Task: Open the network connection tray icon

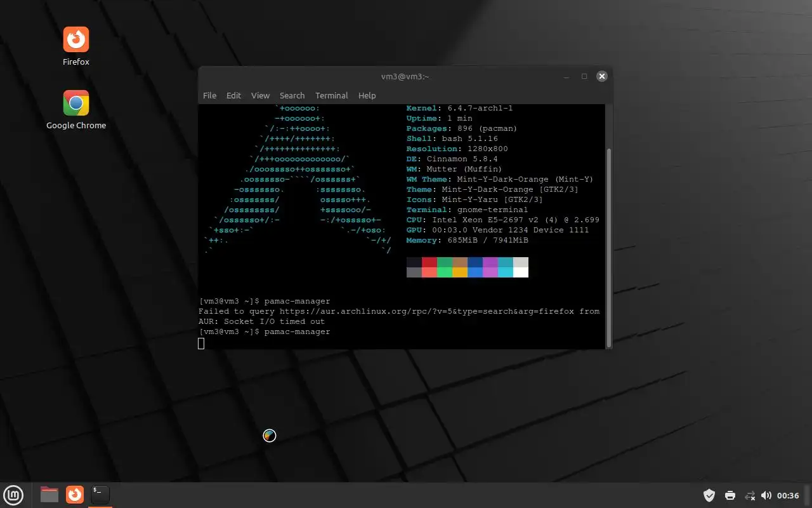Action: click(750, 495)
